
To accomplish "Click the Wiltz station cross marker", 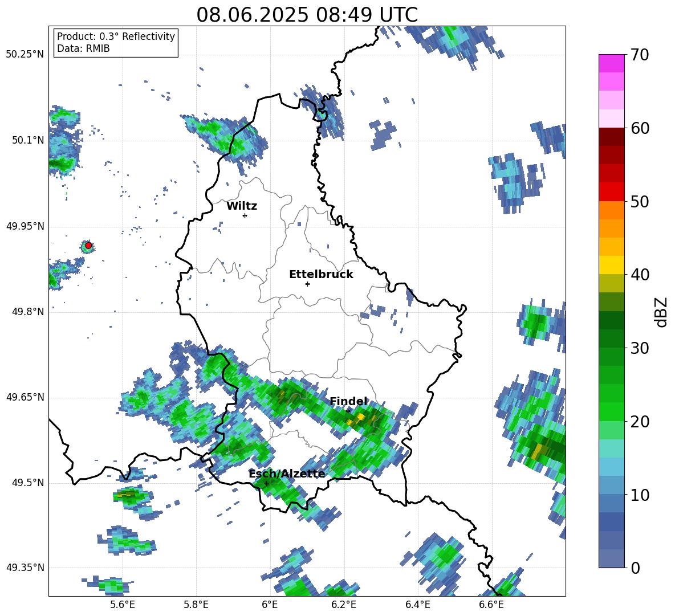I will pos(245,215).
